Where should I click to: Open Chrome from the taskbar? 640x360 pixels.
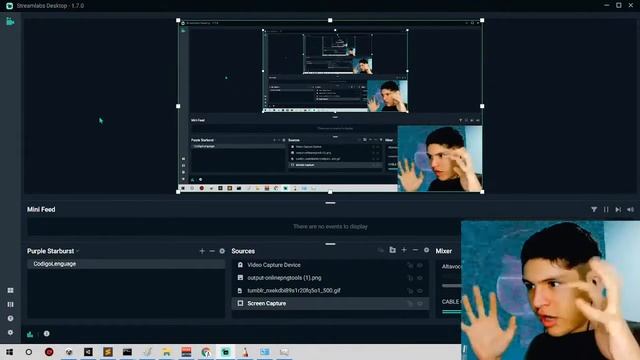point(206,352)
